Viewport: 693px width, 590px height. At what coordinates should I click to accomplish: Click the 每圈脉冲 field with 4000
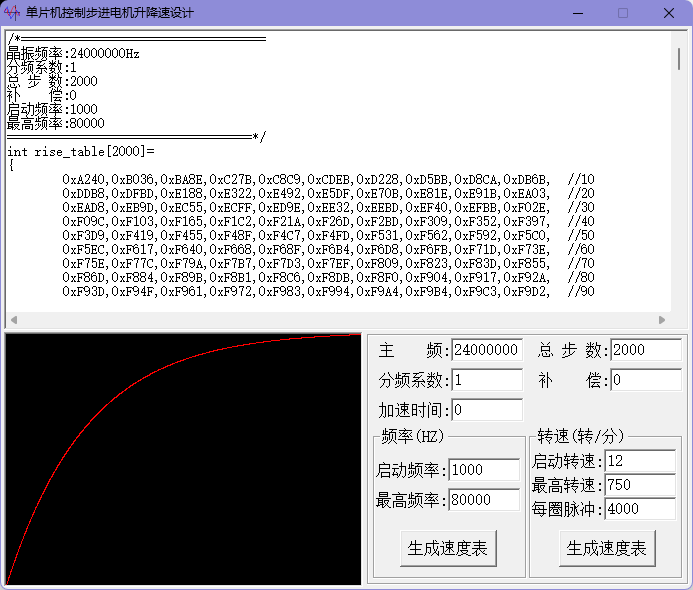click(640, 509)
